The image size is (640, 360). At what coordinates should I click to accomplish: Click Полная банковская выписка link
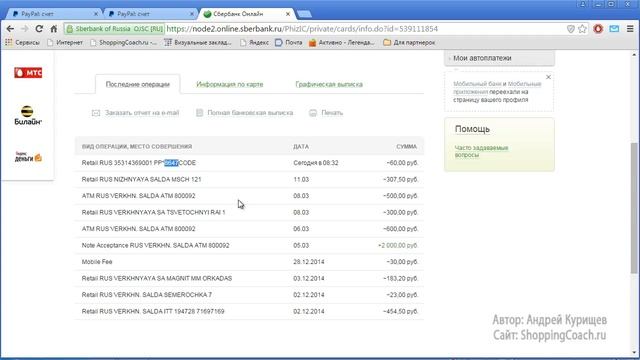click(x=250, y=113)
